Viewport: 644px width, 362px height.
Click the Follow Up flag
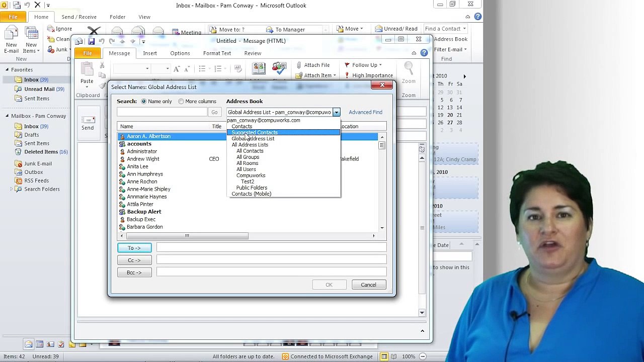click(x=347, y=65)
